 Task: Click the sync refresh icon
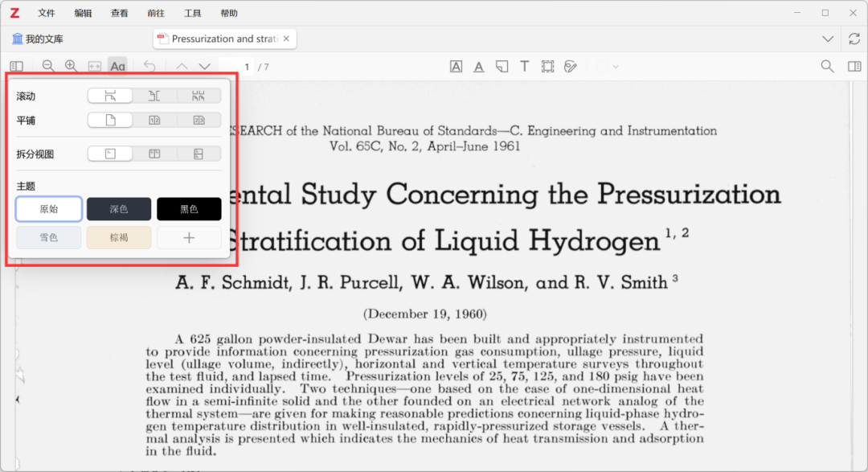point(854,39)
